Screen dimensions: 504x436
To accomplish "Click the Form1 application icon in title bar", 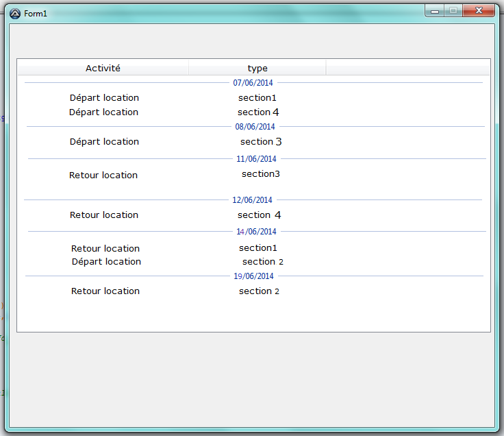I will [15, 13].
